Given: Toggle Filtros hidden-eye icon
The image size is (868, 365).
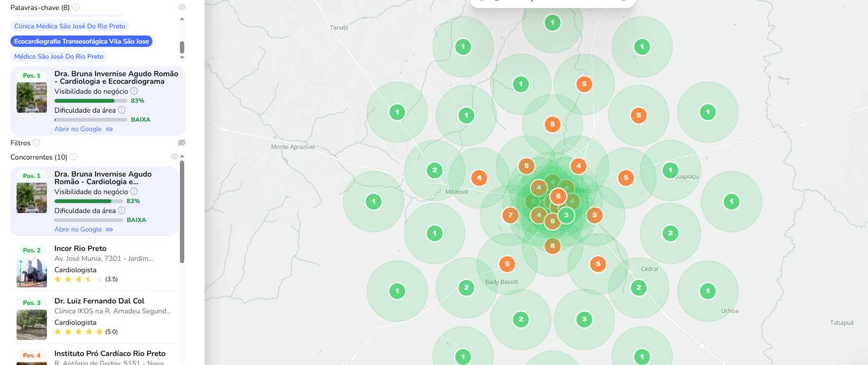Looking at the screenshot, I should coord(182,143).
